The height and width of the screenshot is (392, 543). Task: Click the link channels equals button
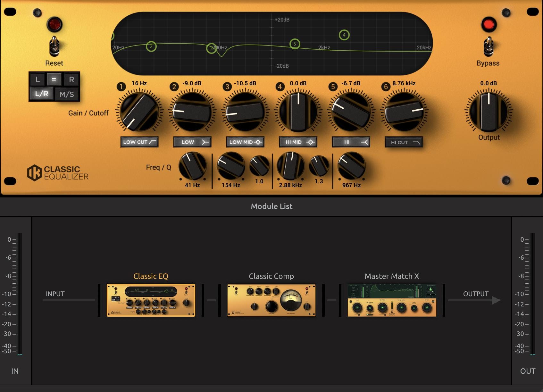tap(54, 79)
